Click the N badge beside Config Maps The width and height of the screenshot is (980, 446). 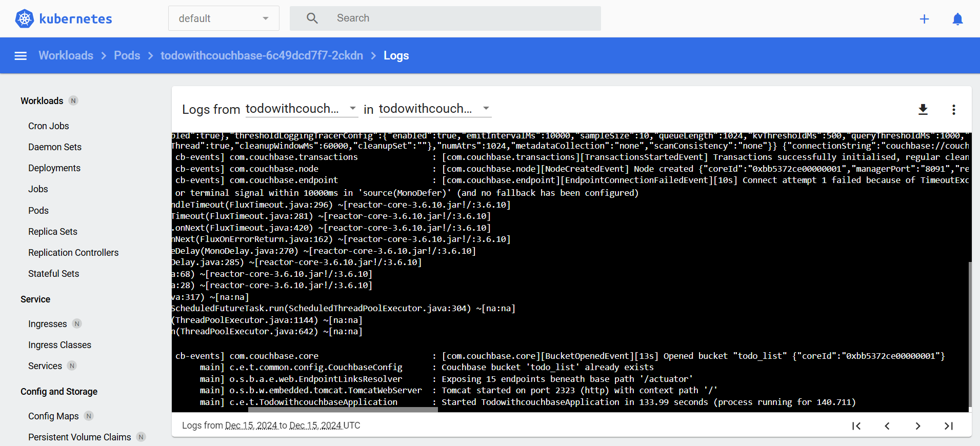(89, 416)
